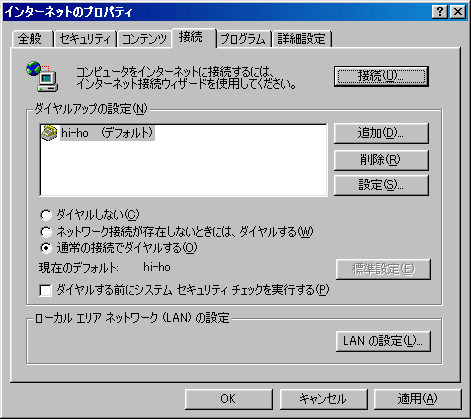Screen dimensions: 471x419
Task: Select hi-ho (デフォルト) entry in list
Action: coord(107,133)
